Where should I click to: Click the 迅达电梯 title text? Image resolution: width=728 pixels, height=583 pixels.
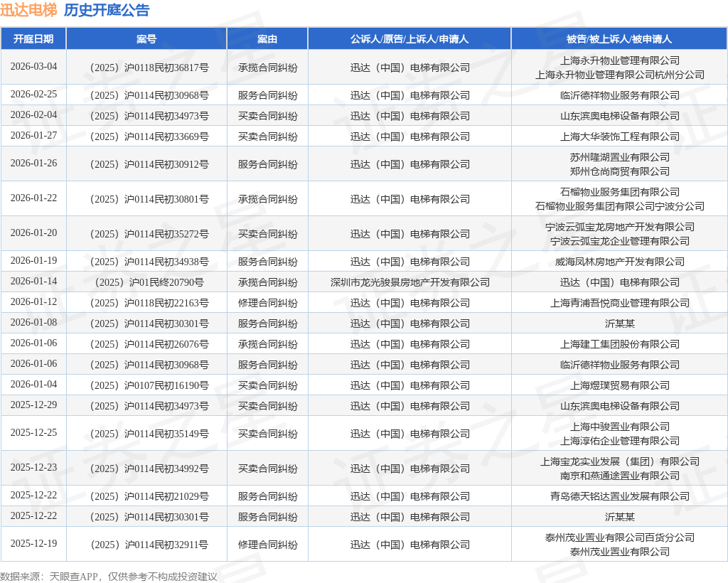(x=28, y=10)
